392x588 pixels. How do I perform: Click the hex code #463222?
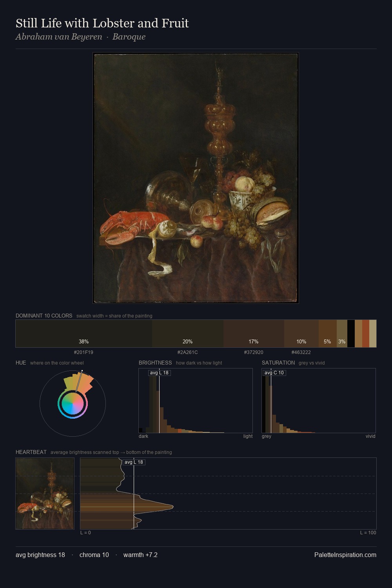click(301, 352)
